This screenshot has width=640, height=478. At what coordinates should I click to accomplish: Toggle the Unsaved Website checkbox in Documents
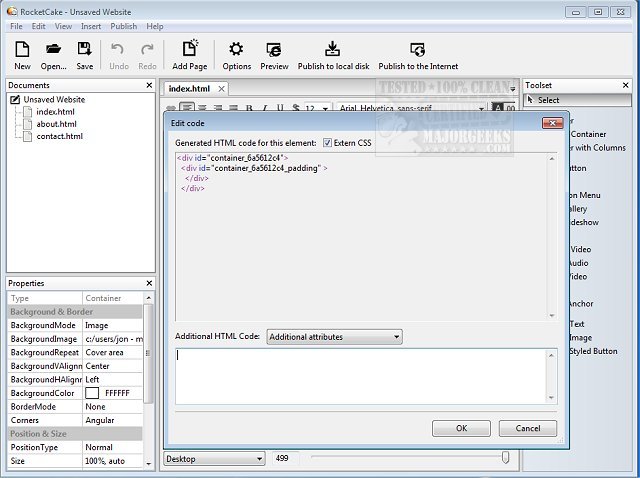click(15, 100)
